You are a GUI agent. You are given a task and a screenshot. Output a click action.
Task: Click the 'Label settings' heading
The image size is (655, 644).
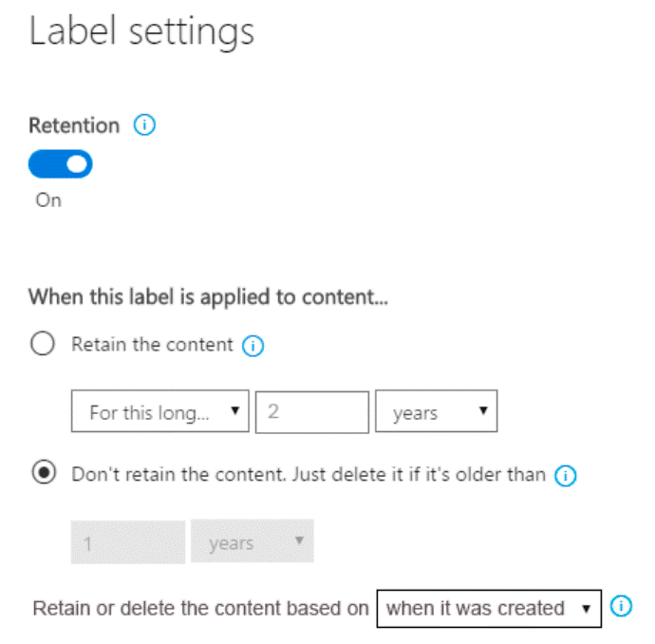tap(141, 32)
